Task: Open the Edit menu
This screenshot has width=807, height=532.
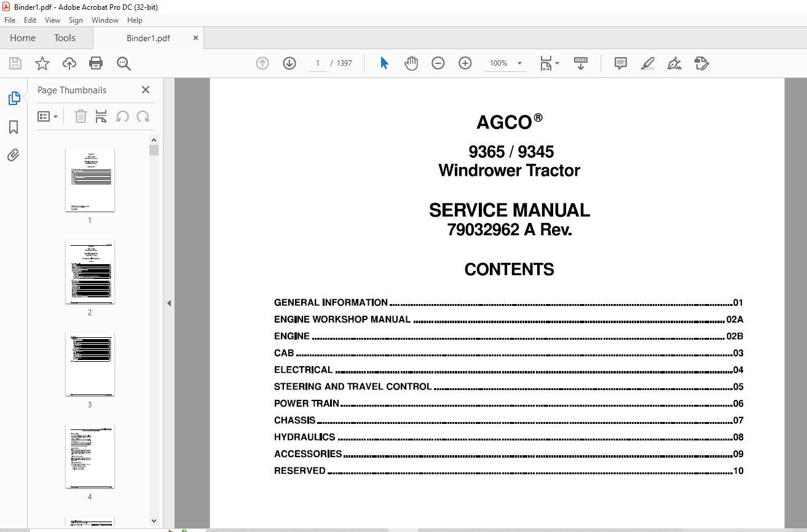Action: click(30, 20)
